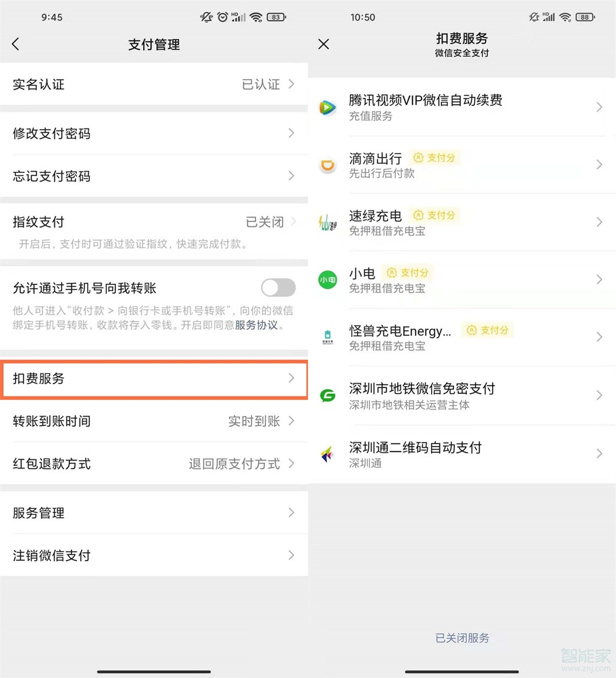Tap the 已认证 status next to 实名认证
Viewport: 616px width, 678px height.
coord(260,84)
